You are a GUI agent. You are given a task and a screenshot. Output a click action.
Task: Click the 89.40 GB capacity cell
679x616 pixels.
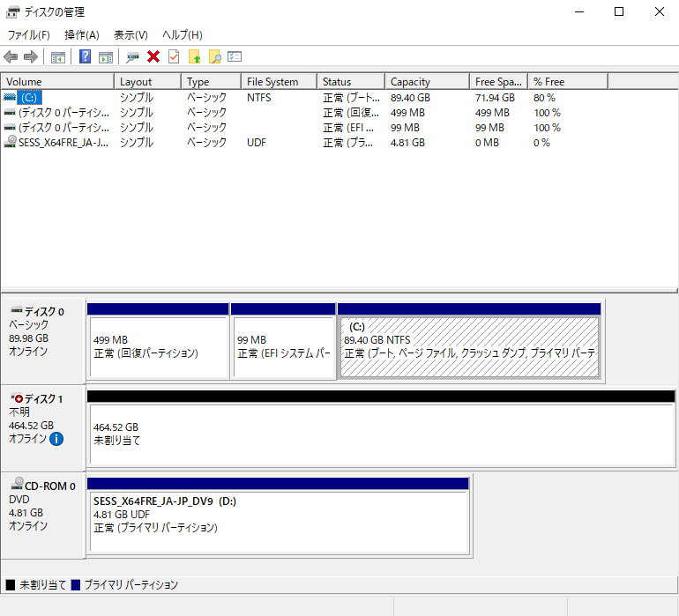410,98
